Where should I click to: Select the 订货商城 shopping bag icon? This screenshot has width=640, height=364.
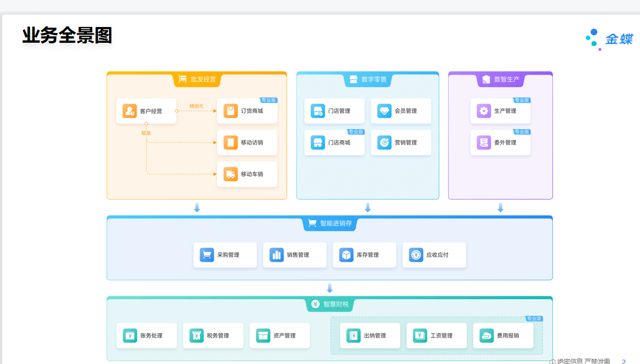(231, 111)
